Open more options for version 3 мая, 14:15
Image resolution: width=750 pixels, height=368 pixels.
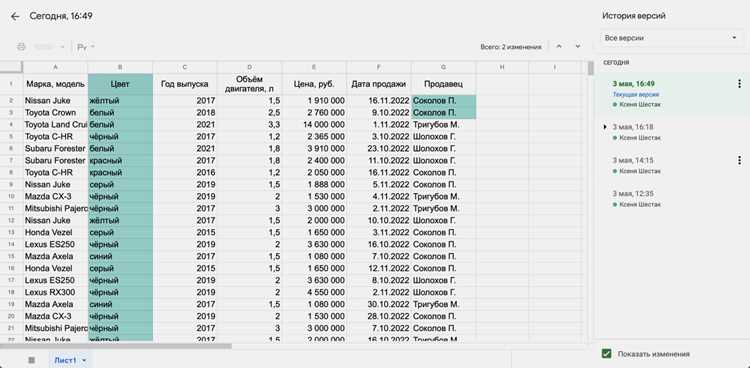pos(739,160)
